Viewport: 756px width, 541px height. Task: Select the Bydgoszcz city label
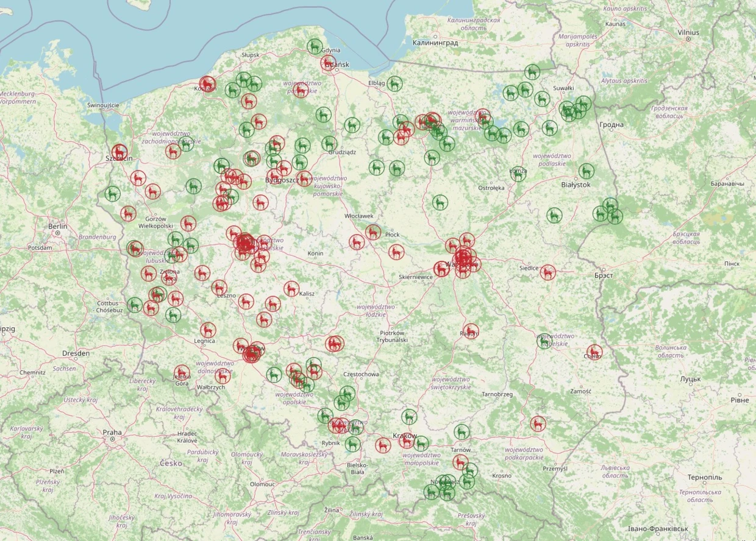click(281, 180)
